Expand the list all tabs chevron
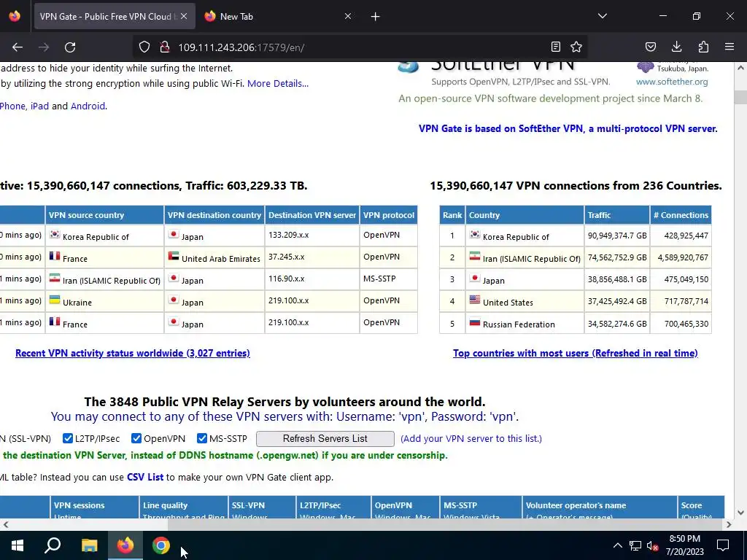 [603, 16]
